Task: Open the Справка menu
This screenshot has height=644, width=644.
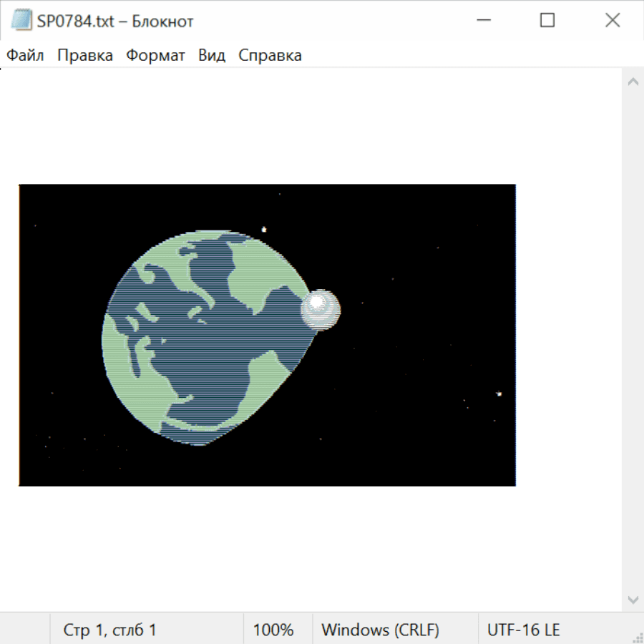Action: coord(270,56)
